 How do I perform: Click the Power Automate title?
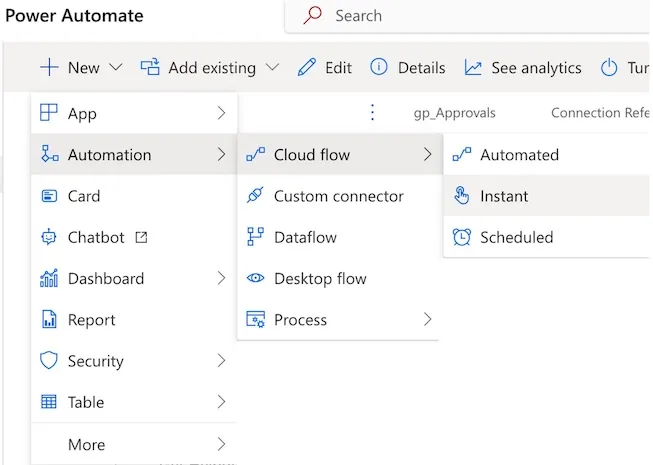pos(74,16)
